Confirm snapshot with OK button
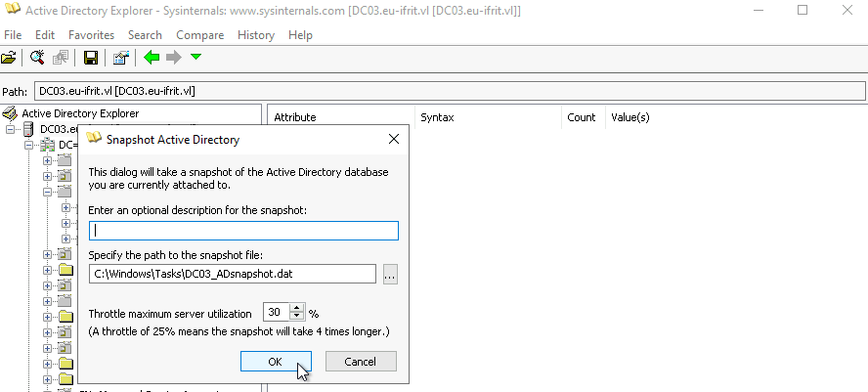The width and height of the screenshot is (868, 392). coord(276,362)
